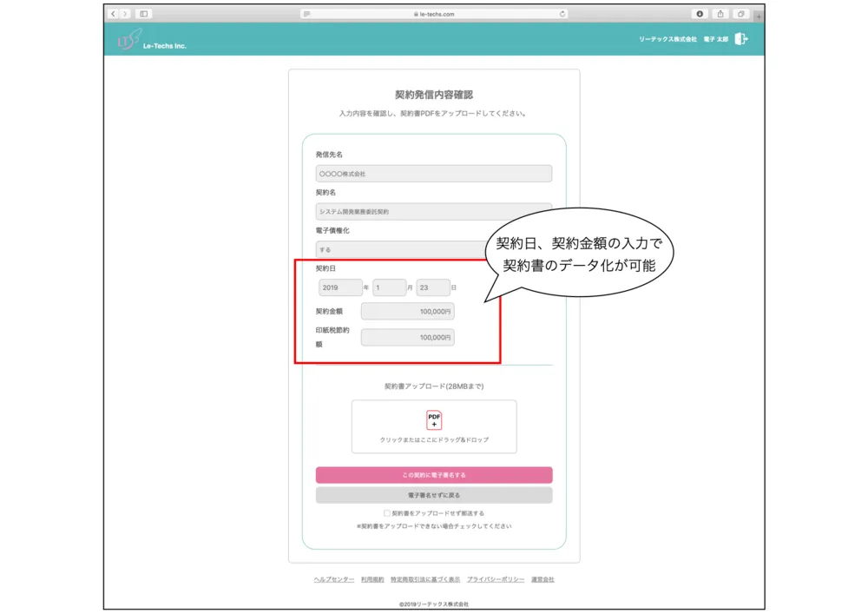
Task: Click the 発信先名 field showing ○○○○株式会社
Action: 433,174
